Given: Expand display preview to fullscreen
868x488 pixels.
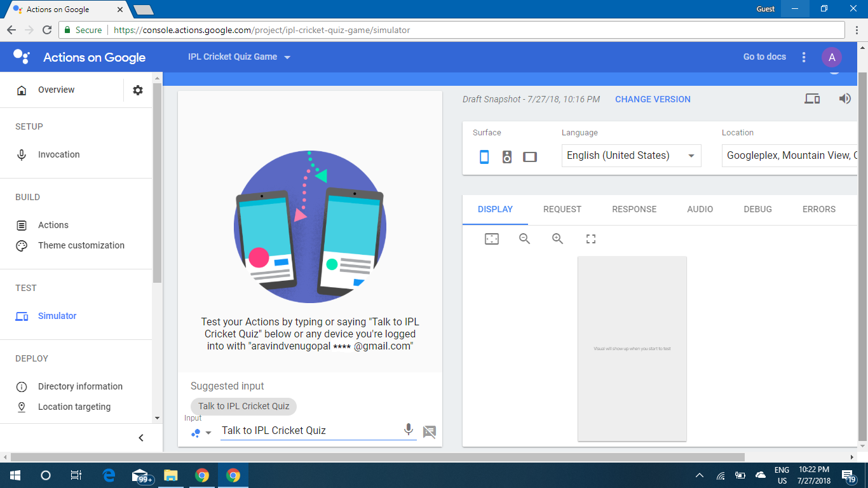Looking at the screenshot, I should (591, 239).
